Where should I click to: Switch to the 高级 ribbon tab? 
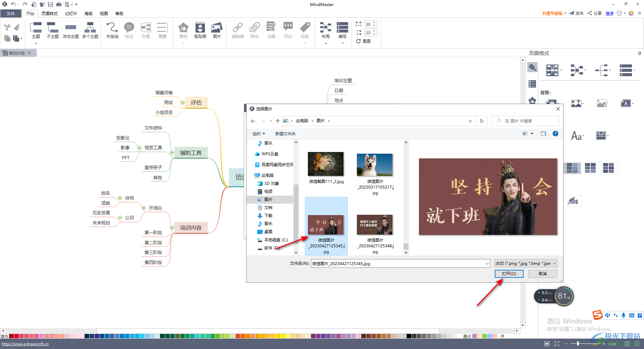(x=89, y=13)
